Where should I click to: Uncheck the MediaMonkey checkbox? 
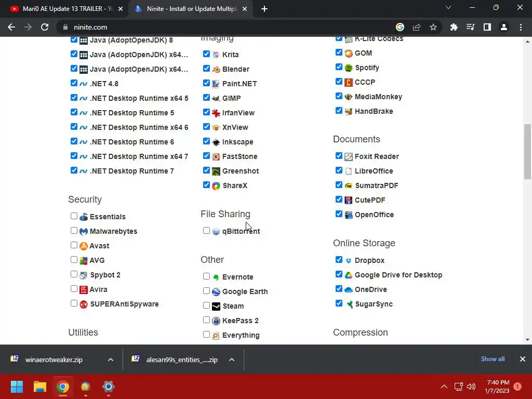point(339,96)
